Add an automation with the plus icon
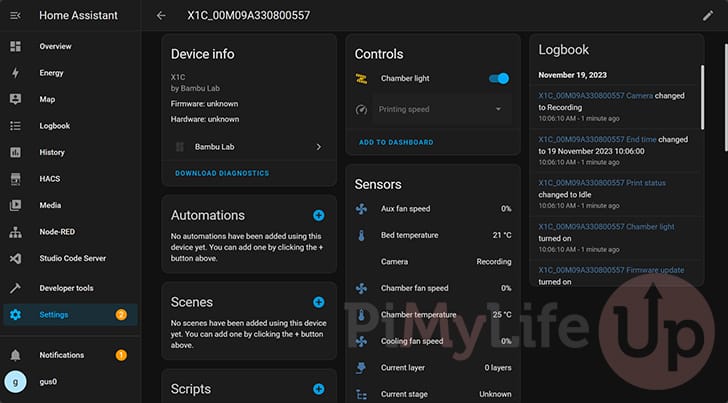The width and height of the screenshot is (728, 403). (x=318, y=215)
